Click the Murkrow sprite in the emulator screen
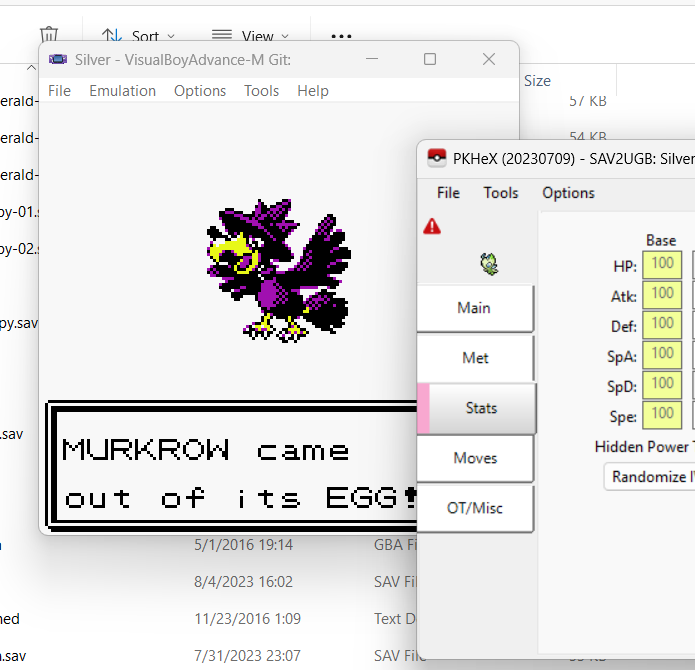 click(x=279, y=271)
